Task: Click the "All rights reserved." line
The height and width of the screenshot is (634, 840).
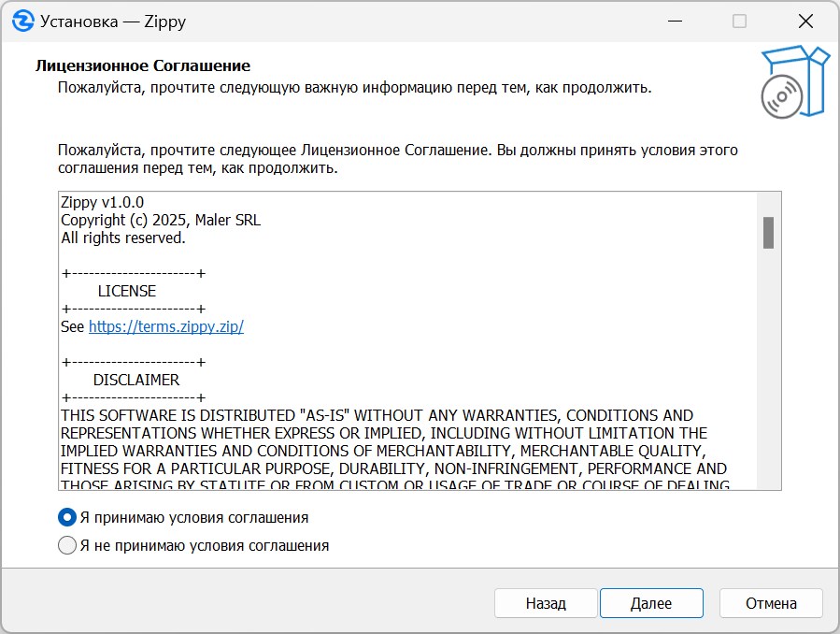Action: coord(122,238)
